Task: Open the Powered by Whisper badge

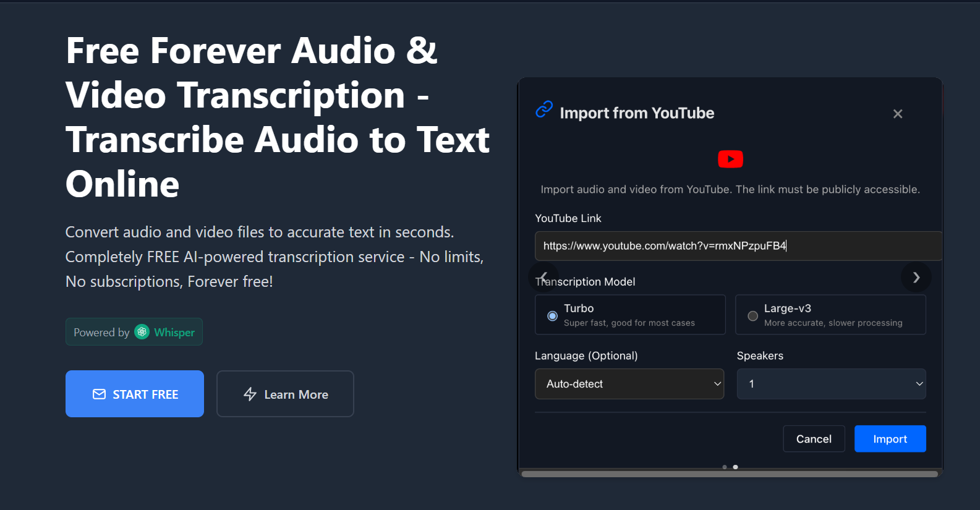Action: click(134, 332)
